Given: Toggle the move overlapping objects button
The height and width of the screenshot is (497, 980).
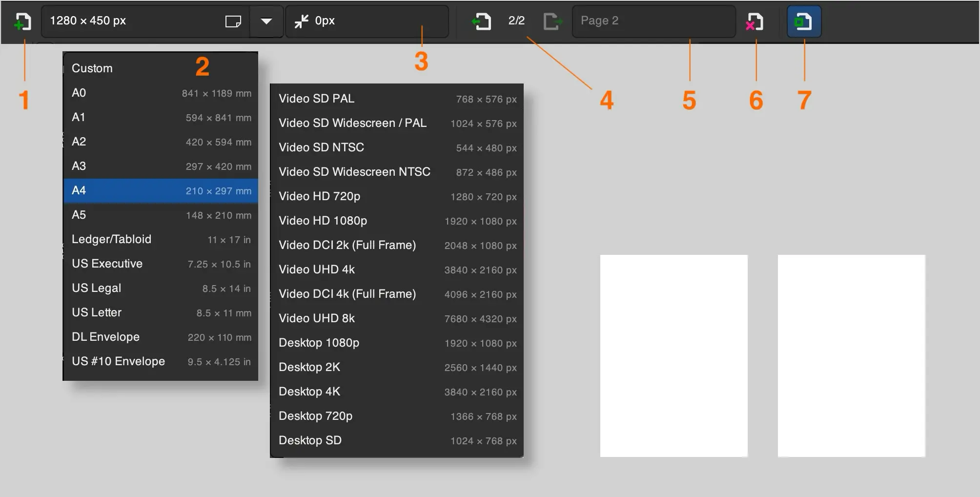Looking at the screenshot, I should pos(803,21).
